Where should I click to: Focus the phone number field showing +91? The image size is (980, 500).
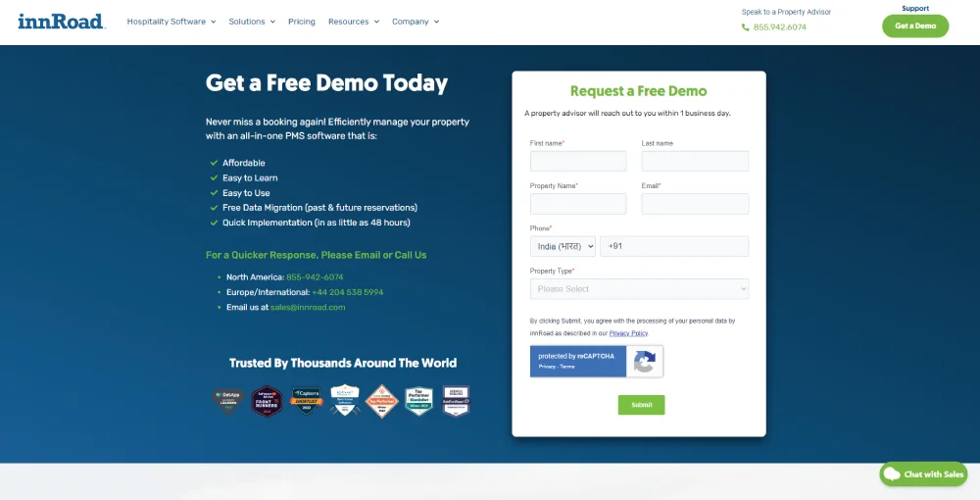coord(674,246)
